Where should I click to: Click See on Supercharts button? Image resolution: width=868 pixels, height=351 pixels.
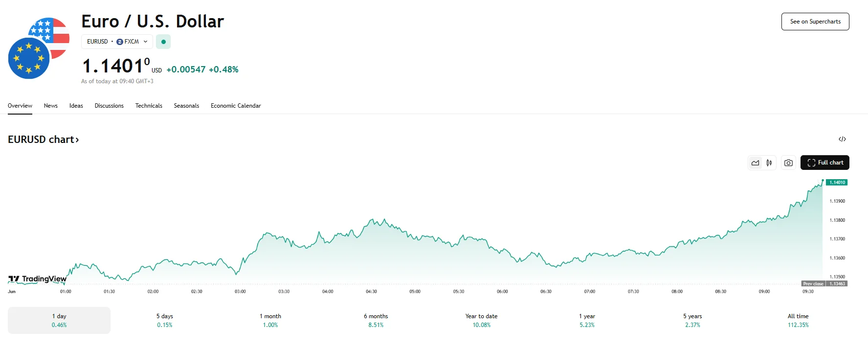coord(815,22)
